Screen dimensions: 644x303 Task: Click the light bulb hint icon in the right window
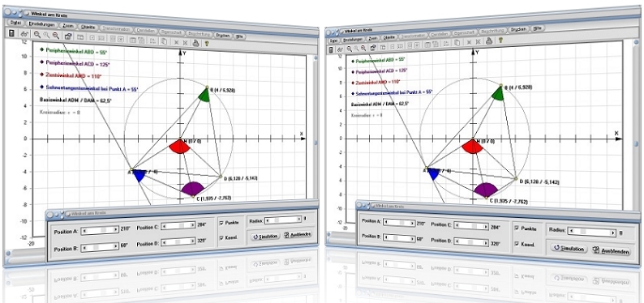click(500, 41)
